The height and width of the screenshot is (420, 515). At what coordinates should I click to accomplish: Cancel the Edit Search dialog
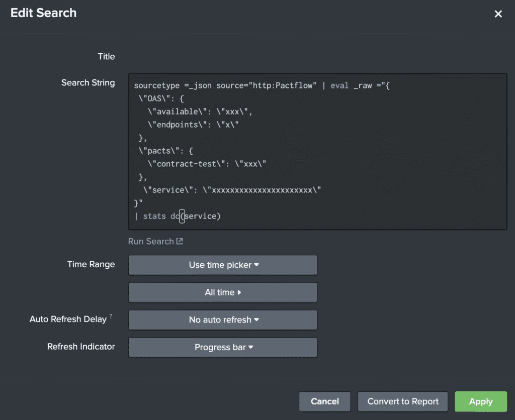pos(324,401)
